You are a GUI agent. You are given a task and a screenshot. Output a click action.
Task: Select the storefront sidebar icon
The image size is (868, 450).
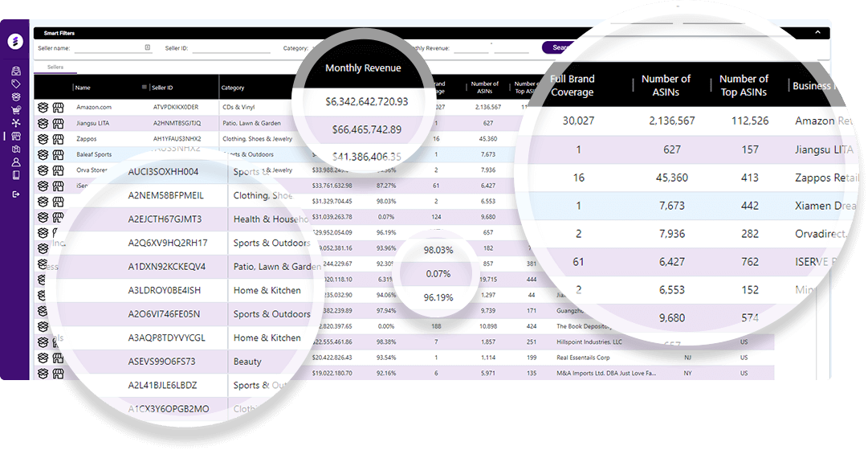click(x=16, y=136)
